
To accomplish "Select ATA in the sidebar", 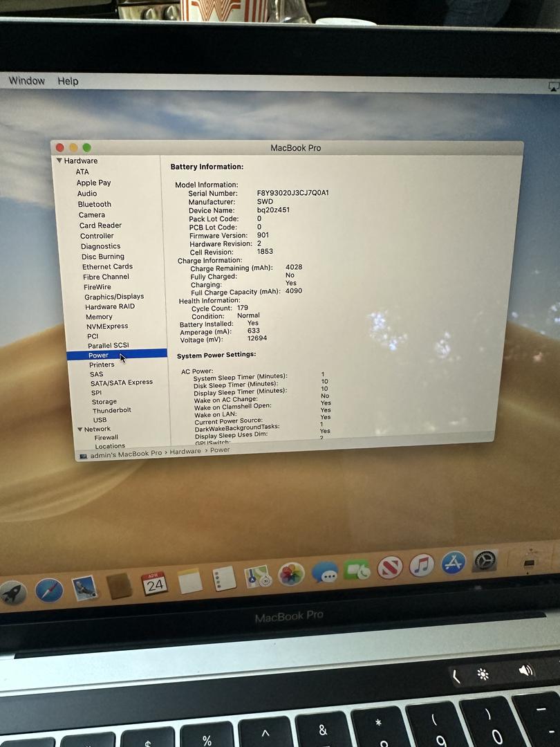I will tap(82, 172).
